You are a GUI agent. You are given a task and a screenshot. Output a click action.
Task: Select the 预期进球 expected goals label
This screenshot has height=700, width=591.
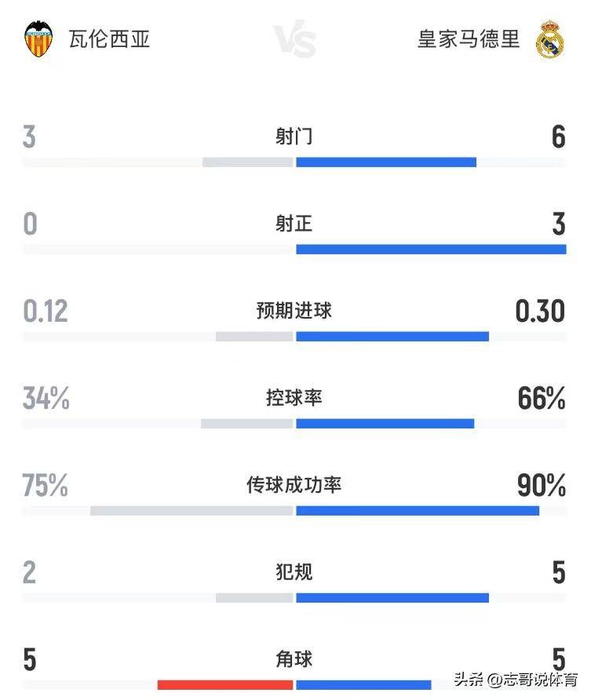pyautogui.click(x=294, y=311)
